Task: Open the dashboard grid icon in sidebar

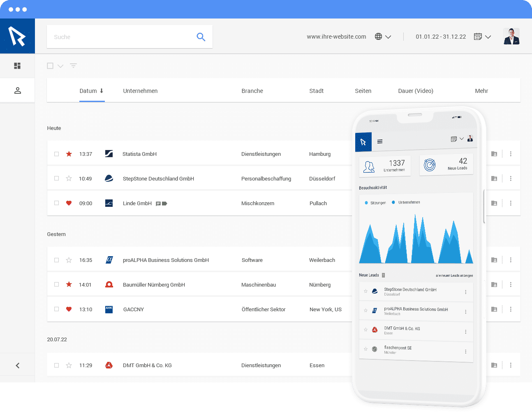Action: click(17, 66)
